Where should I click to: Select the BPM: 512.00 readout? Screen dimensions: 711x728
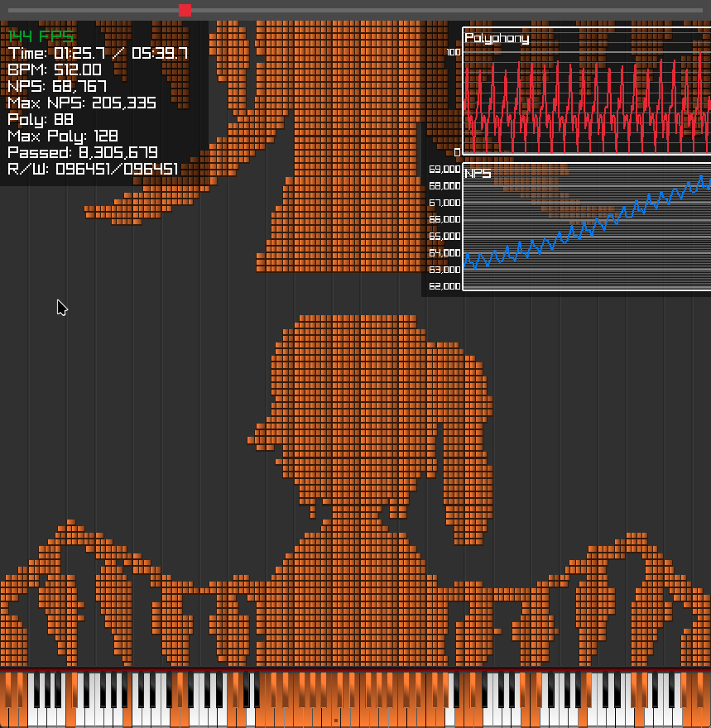pyautogui.click(x=55, y=70)
